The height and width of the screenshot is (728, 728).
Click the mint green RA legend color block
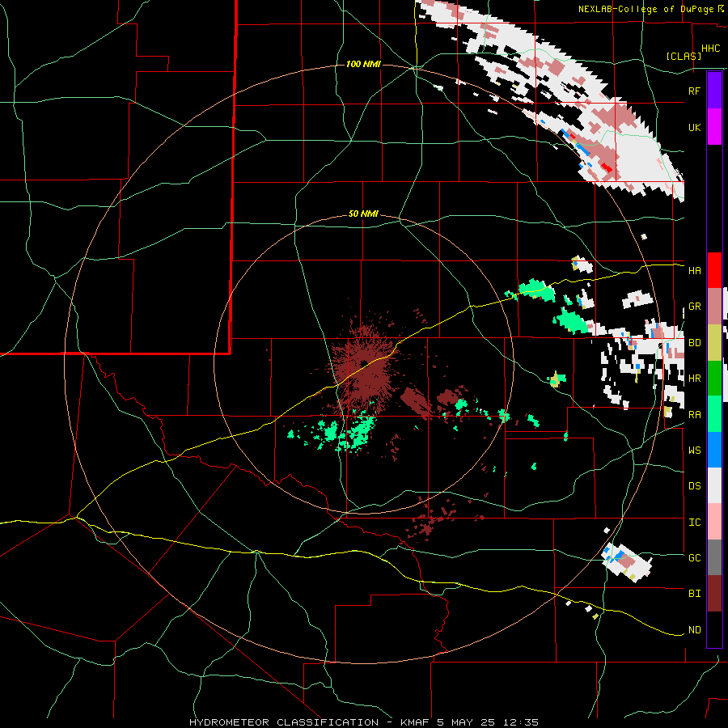714,414
